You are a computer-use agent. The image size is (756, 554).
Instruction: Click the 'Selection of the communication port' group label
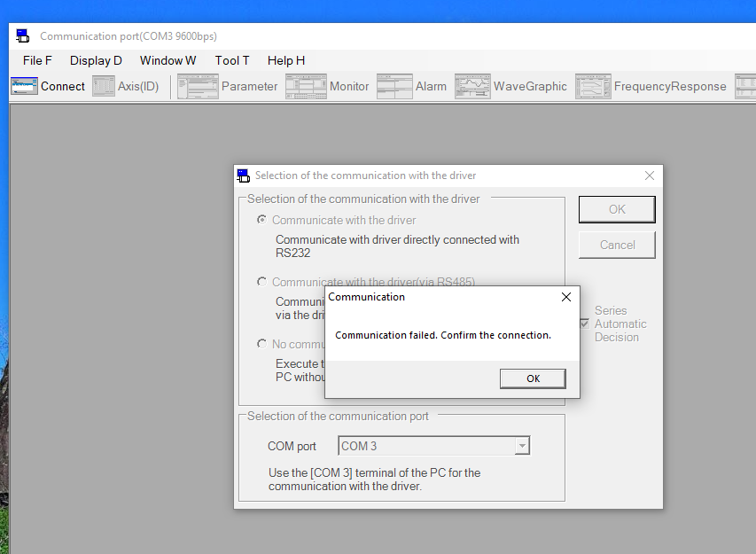338,416
